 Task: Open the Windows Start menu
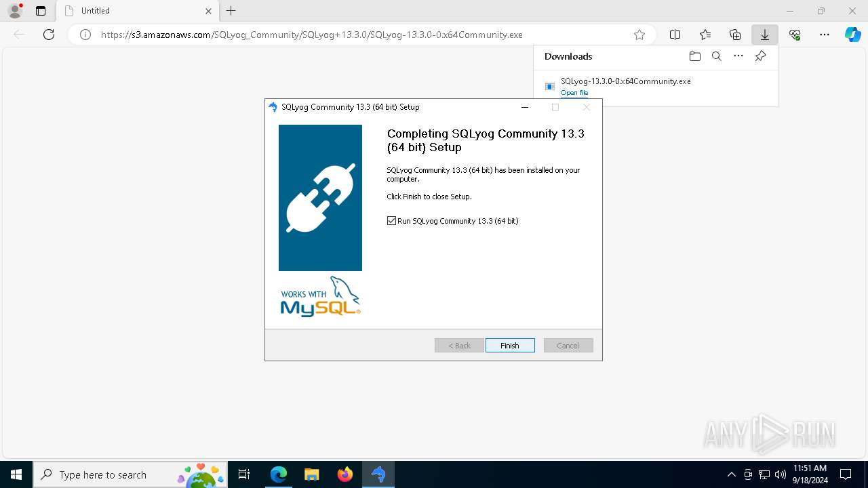coord(16,474)
